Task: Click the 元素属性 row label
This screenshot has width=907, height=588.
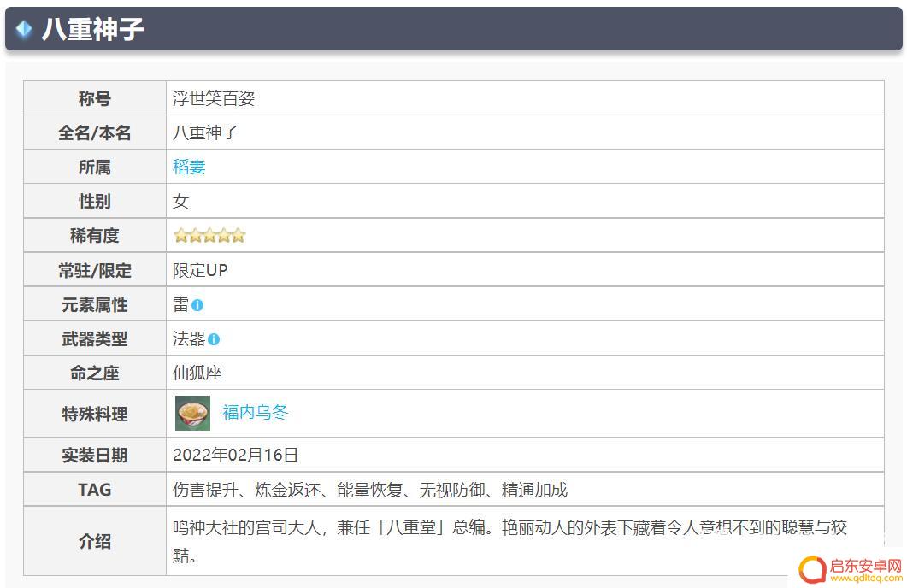Action: [95, 305]
